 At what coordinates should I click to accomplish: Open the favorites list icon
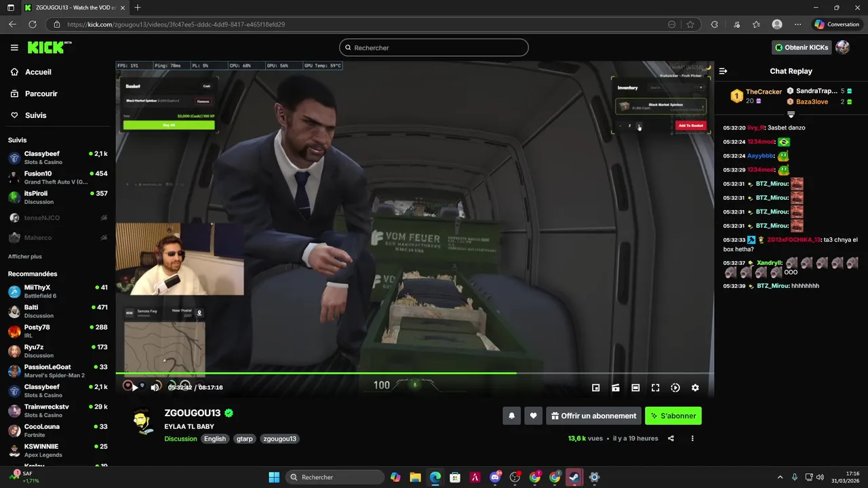[x=756, y=24]
